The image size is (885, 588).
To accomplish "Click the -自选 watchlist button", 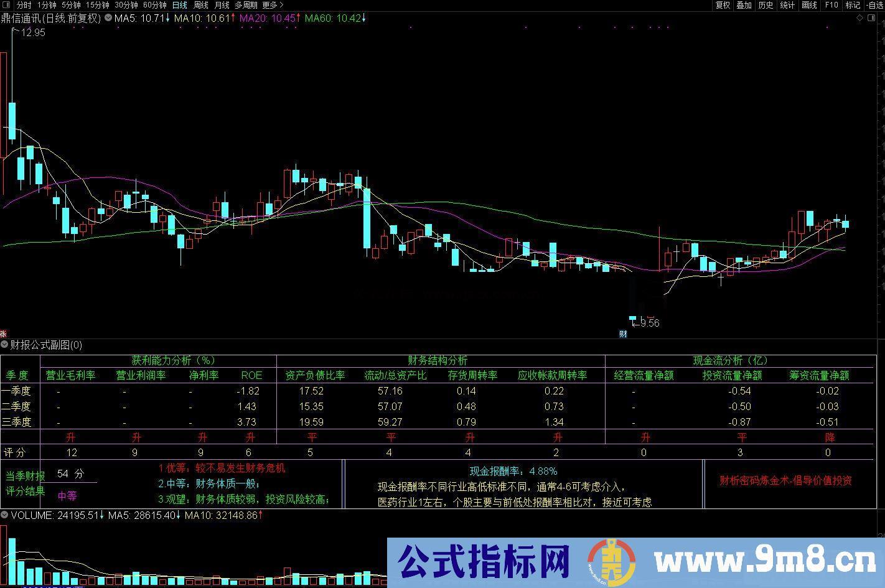I will point(874,5).
